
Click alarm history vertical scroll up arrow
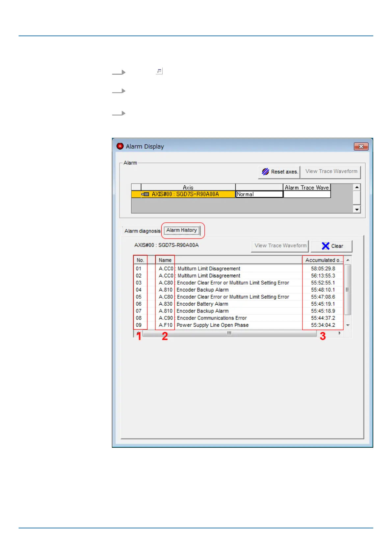click(x=348, y=260)
